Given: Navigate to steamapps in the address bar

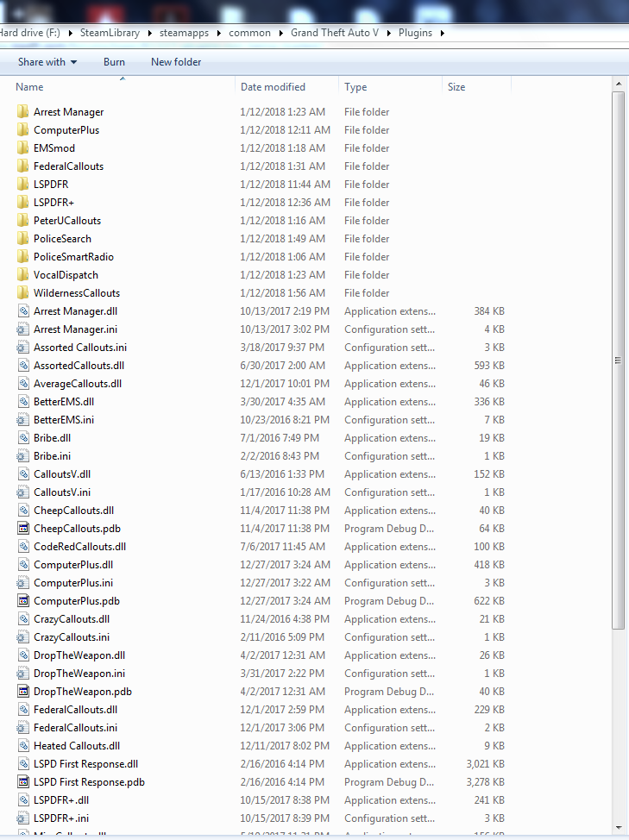Looking at the screenshot, I should 185,33.
